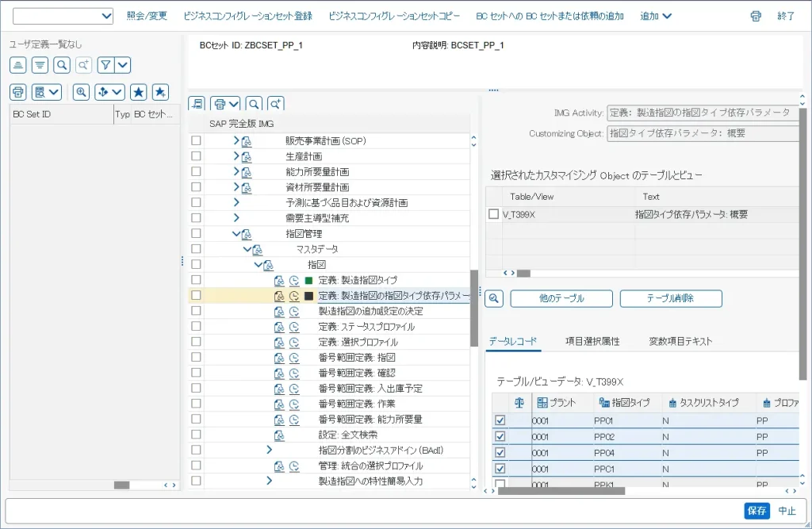Click the zoom detail magnifier icon in left panel
This screenshot has width=812, height=529.
pyautogui.click(x=81, y=92)
